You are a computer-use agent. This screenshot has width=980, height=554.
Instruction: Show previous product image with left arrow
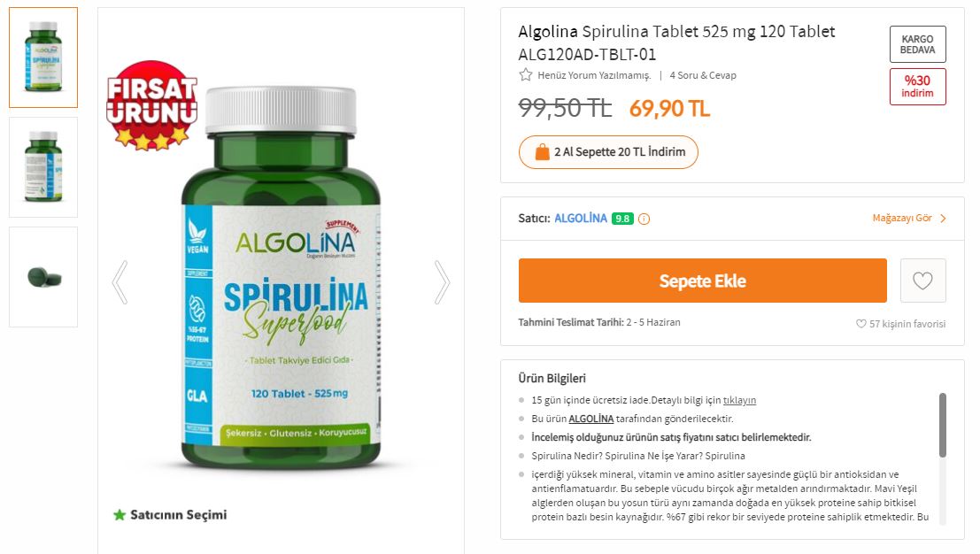120,282
